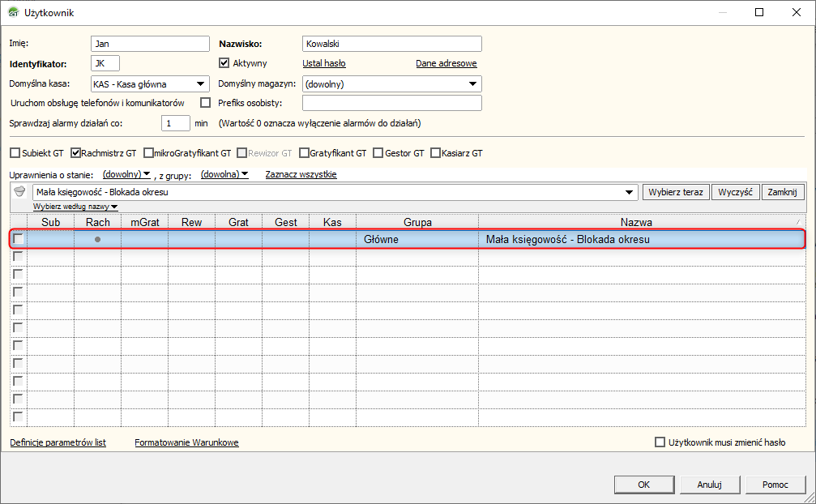Sort by the Grupa column header
This screenshot has height=504, width=816.
point(417,222)
